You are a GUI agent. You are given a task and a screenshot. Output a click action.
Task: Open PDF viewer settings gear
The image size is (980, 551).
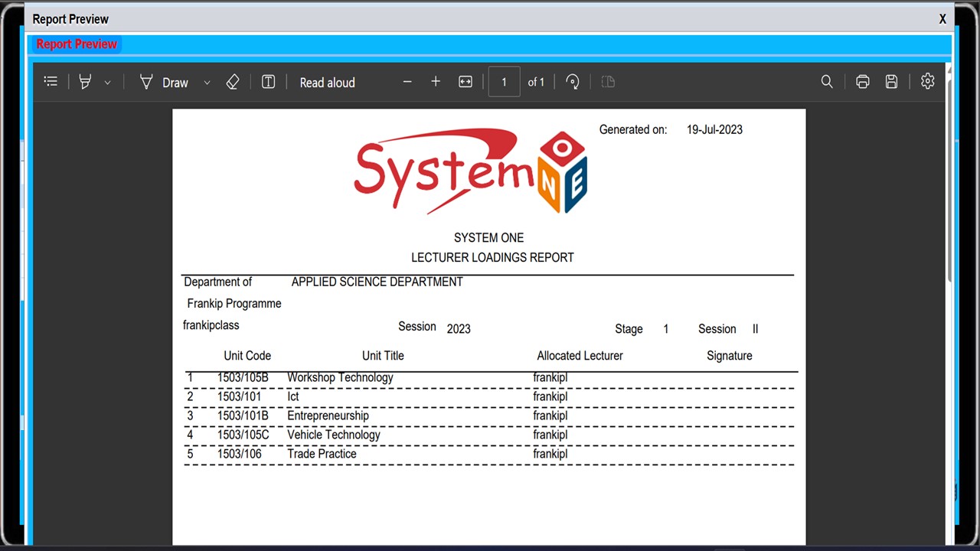click(x=928, y=81)
